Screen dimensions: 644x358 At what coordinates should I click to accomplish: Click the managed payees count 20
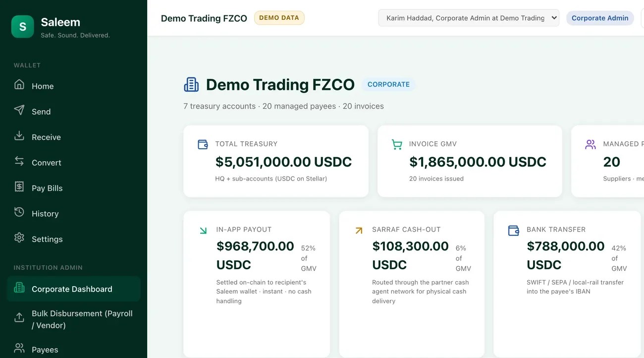[x=612, y=162]
